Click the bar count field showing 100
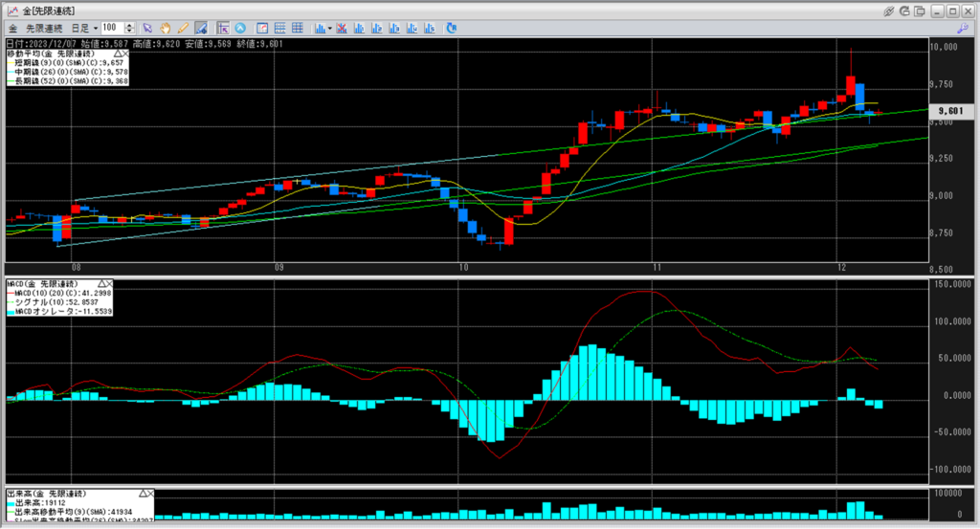 (113, 28)
